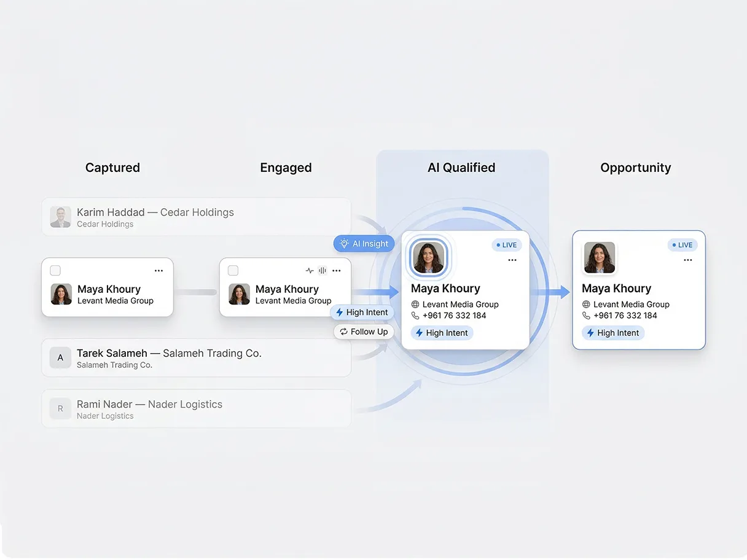Click the phone icon next to +961 76 332 184

[413, 315]
